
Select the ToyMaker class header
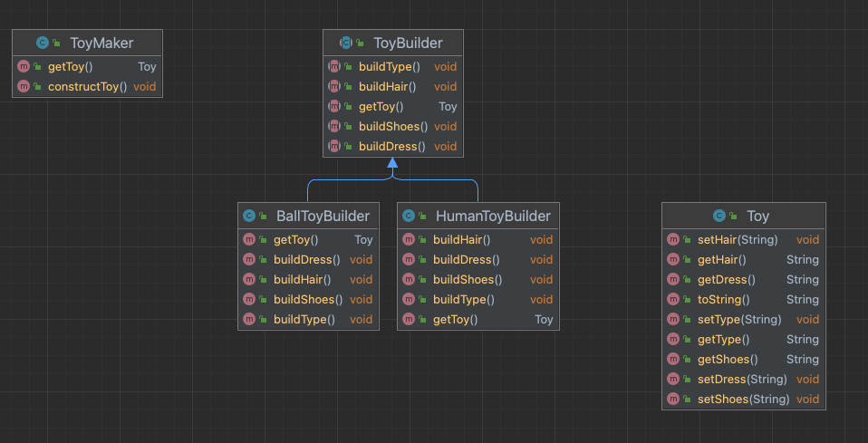[88, 43]
